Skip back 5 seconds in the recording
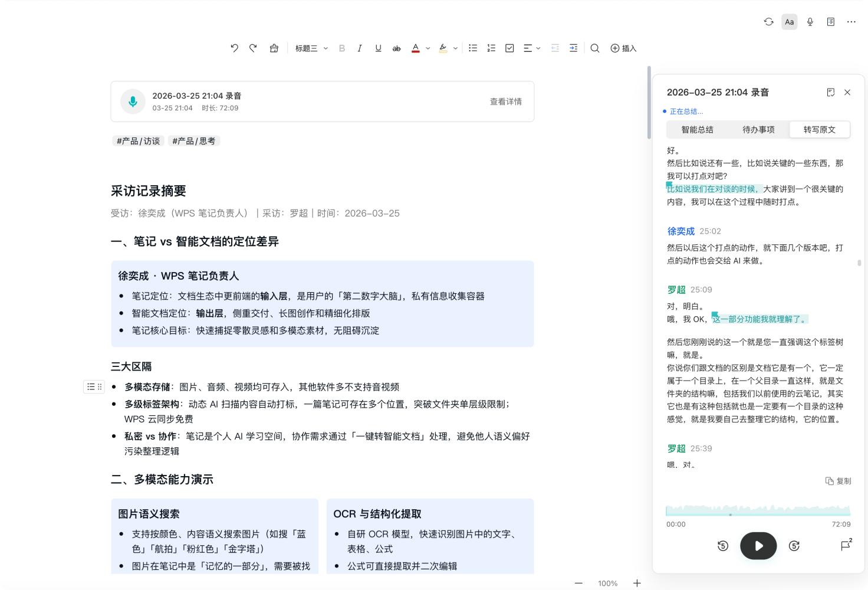Screen dimensions: 868x590 pyautogui.click(x=722, y=546)
